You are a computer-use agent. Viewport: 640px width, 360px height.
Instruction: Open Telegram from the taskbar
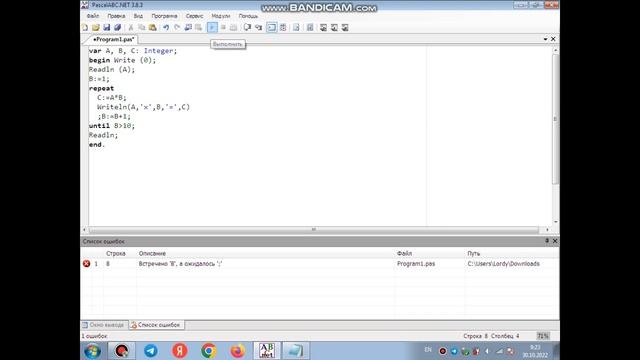click(151, 351)
